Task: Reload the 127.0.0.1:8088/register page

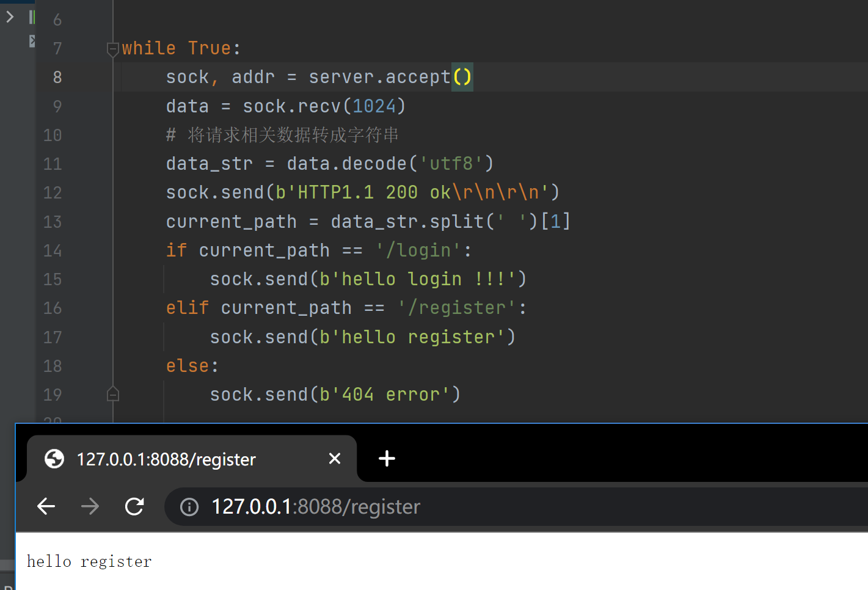Action: coord(134,506)
